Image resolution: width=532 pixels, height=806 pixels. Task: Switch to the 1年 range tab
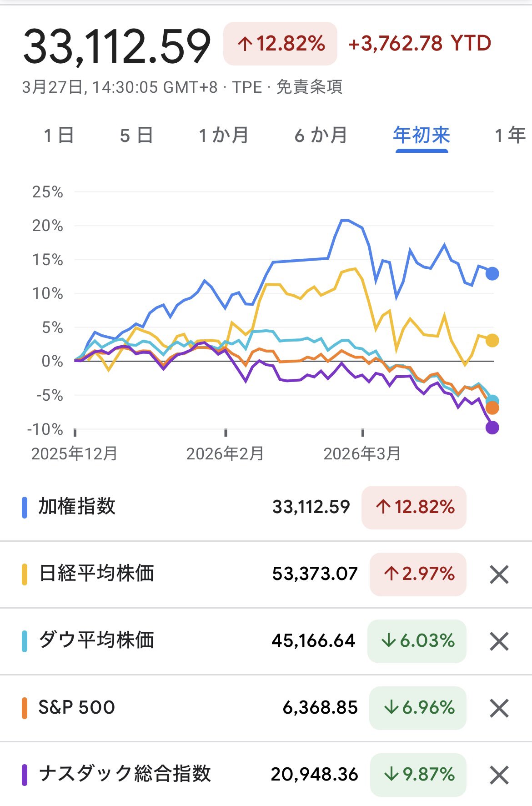point(510,136)
